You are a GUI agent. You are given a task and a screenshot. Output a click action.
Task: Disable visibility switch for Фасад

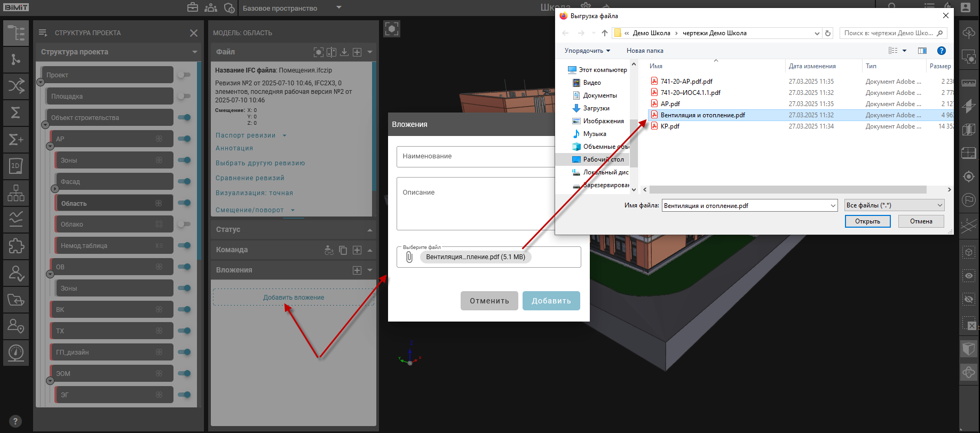point(184,182)
